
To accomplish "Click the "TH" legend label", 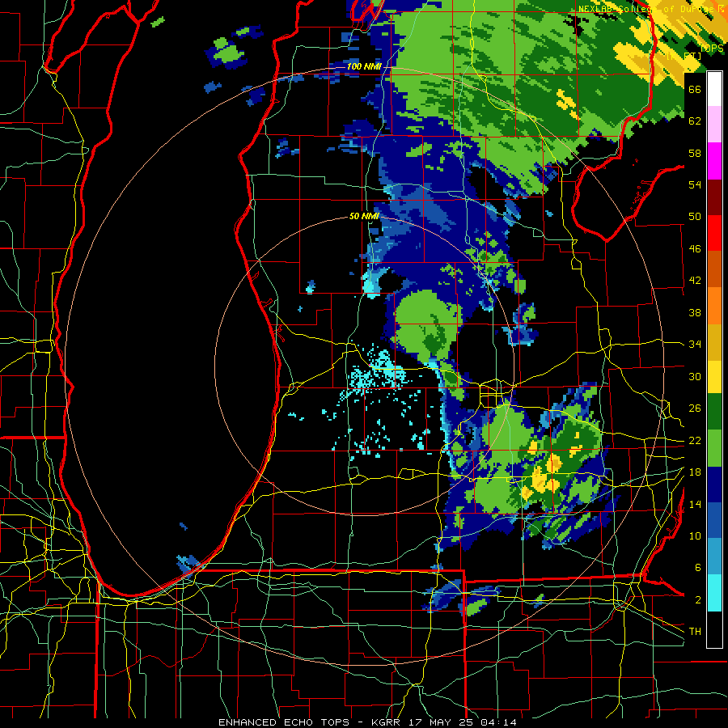I will (695, 632).
